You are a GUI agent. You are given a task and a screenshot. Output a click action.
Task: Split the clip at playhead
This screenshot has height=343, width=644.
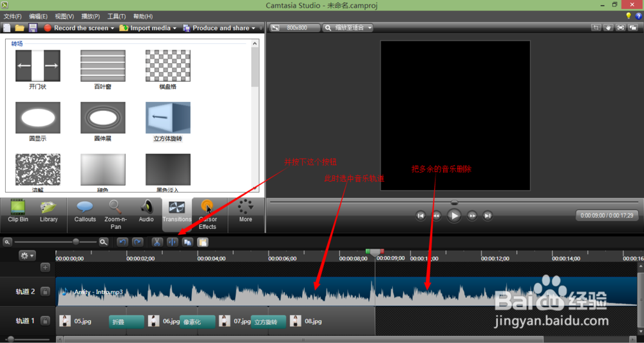(172, 242)
